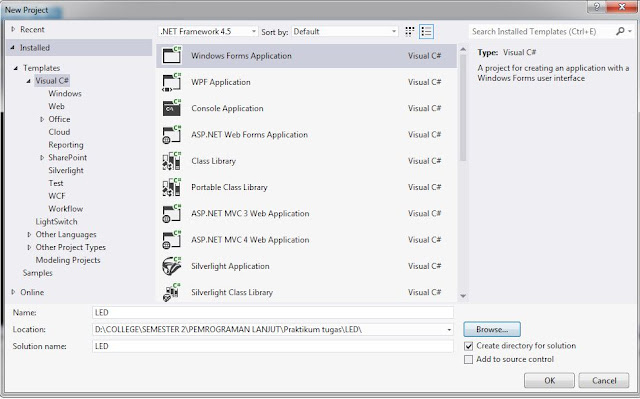The height and width of the screenshot is (399, 640).
Task: Click the Cancel button
Action: click(x=604, y=380)
